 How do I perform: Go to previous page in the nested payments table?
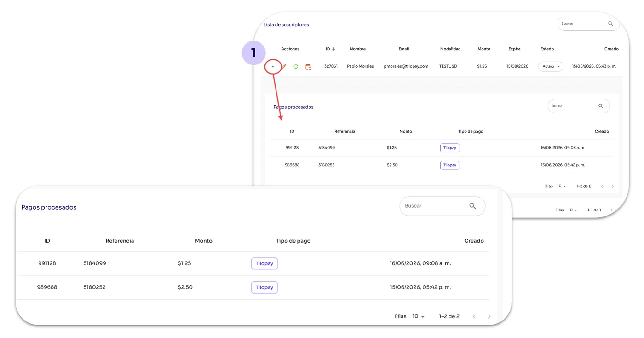click(602, 186)
